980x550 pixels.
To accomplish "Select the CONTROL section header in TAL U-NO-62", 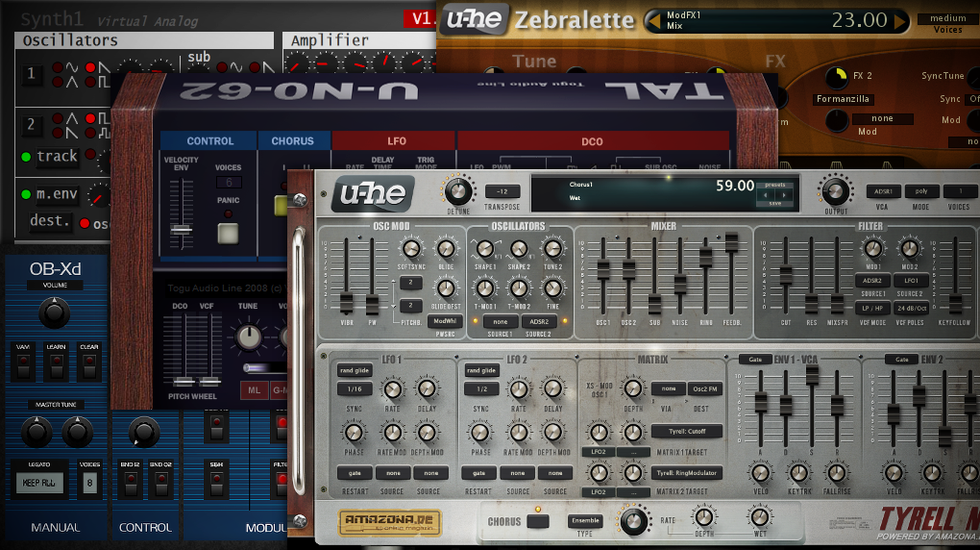I will tap(210, 140).
